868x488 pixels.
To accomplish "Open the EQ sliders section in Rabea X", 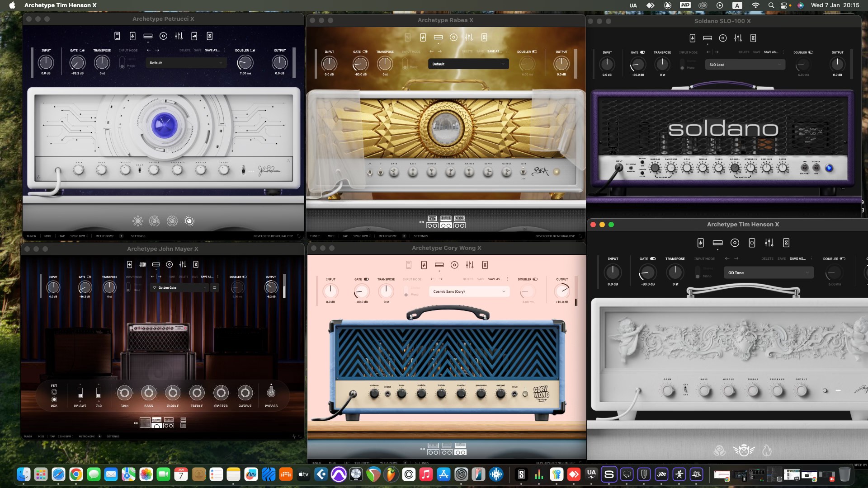I will coord(469,38).
